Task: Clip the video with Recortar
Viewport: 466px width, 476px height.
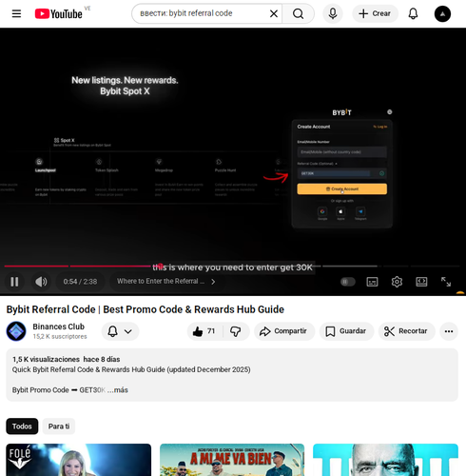Action: (406, 331)
